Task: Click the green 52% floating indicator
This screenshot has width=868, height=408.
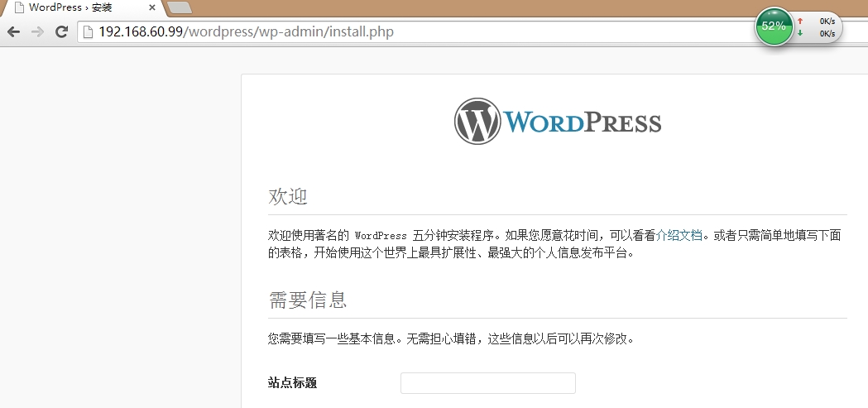Action: [774, 26]
